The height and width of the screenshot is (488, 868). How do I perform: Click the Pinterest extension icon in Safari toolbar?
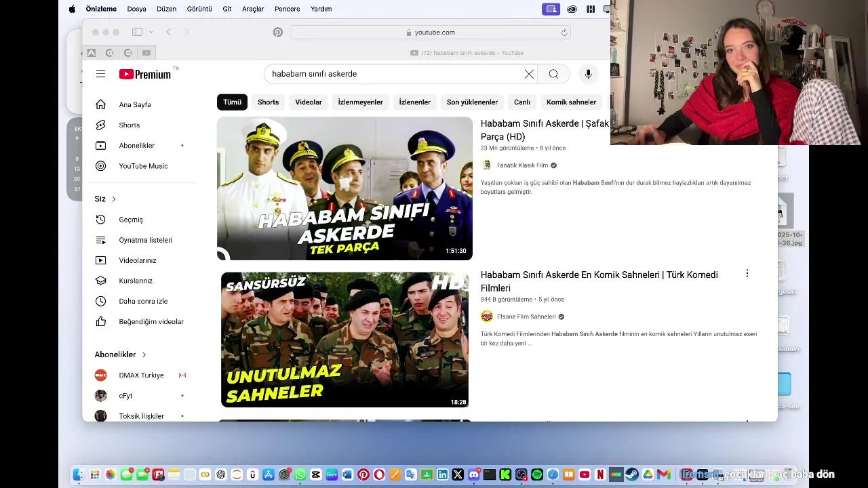click(277, 32)
